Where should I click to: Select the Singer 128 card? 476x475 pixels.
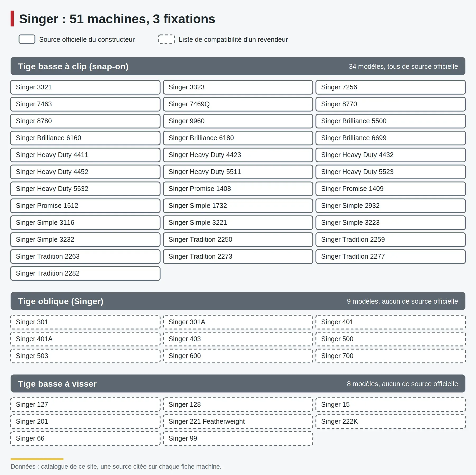(238, 405)
